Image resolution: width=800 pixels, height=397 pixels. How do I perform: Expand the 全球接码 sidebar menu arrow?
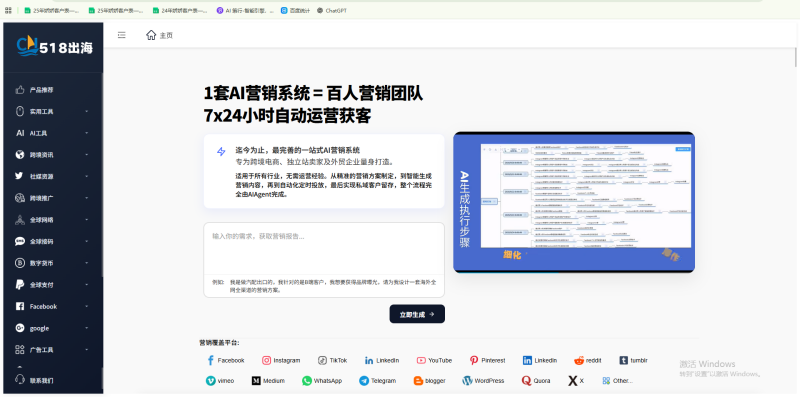86,241
